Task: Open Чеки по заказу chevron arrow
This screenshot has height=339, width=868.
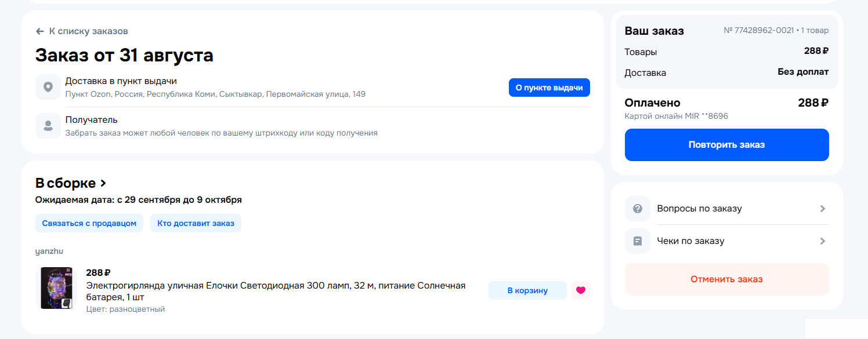Action: tap(822, 241)
